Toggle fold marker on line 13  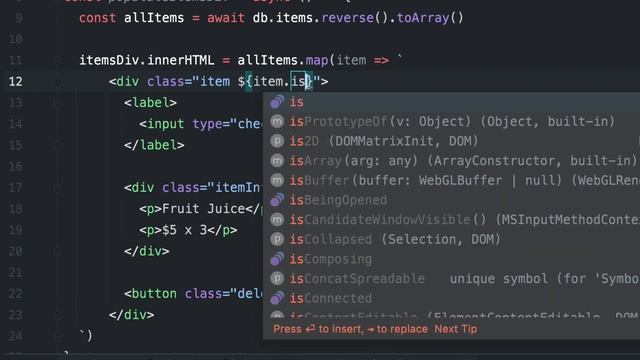tap(58, 103)
